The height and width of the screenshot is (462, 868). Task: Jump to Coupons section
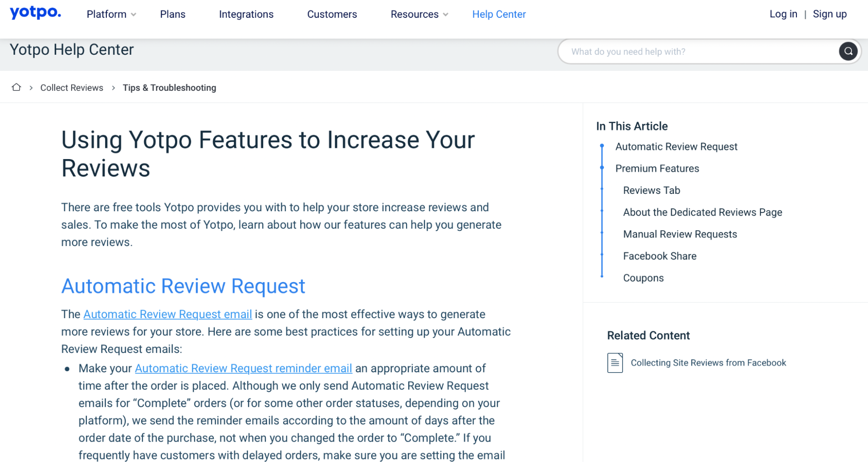(643, 278)
